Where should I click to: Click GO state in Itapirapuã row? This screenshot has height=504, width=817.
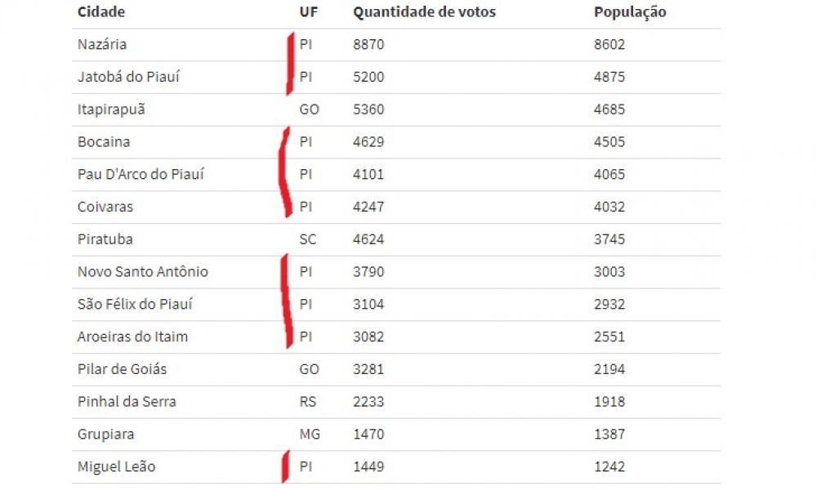(x=309, y=109)
